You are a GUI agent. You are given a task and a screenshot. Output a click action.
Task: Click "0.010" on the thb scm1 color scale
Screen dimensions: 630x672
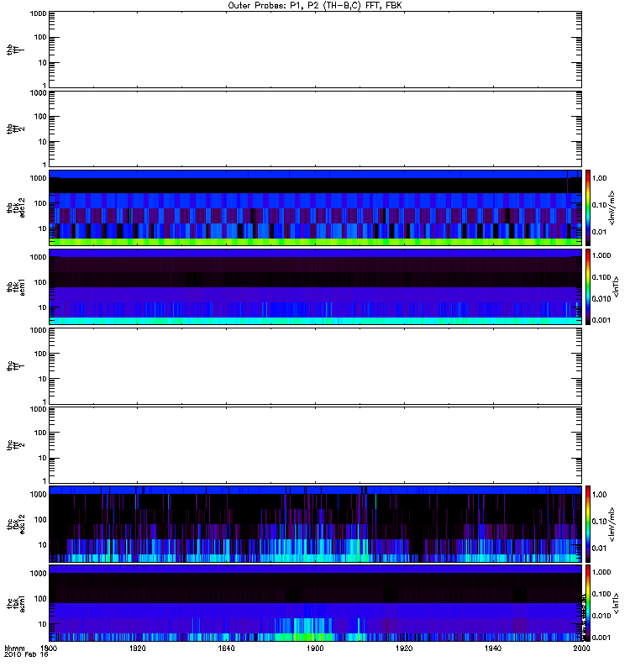point(601,299)
